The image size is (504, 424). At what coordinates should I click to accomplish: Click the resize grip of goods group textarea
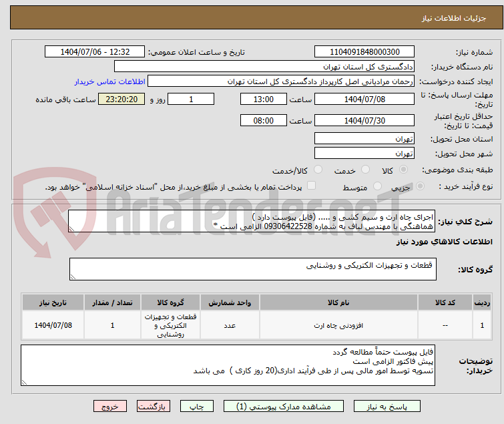73,277
